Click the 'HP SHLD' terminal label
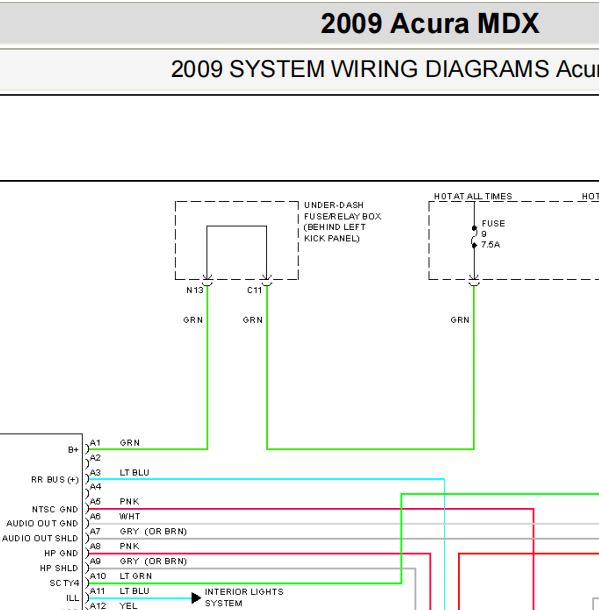Image resolution: width=599 pixels, height=610 pixels. 59,568
